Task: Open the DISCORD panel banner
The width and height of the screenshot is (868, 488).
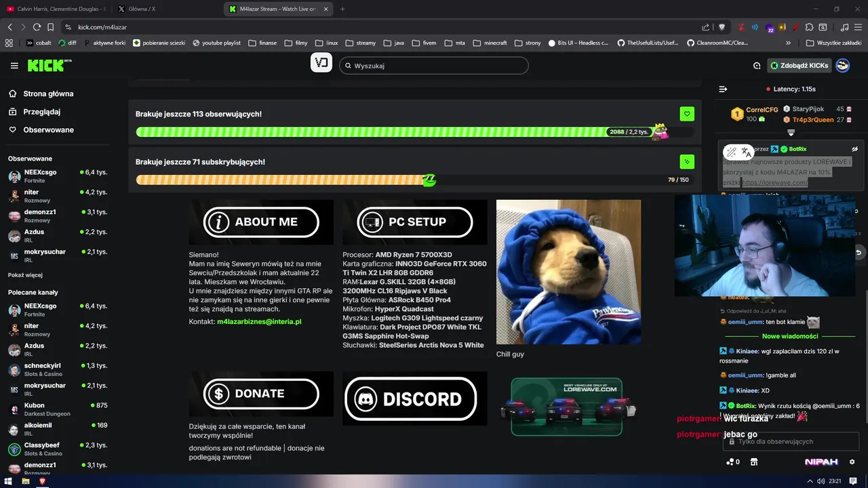Action: (x=415, y=399)
